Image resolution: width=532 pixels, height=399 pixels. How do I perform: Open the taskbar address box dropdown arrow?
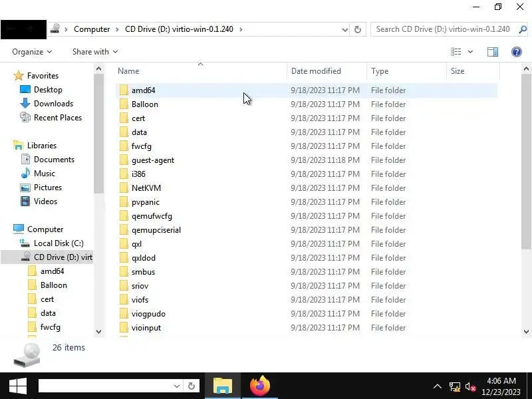coord(176,386)
